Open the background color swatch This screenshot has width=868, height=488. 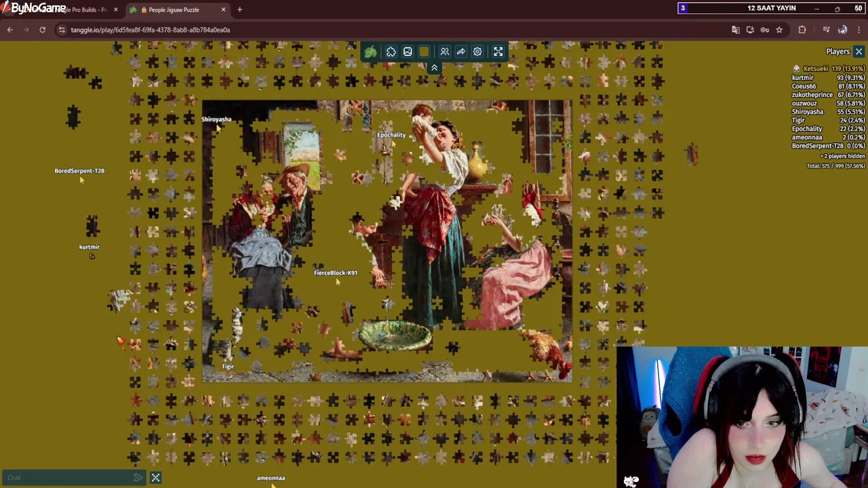click(424, 52)
